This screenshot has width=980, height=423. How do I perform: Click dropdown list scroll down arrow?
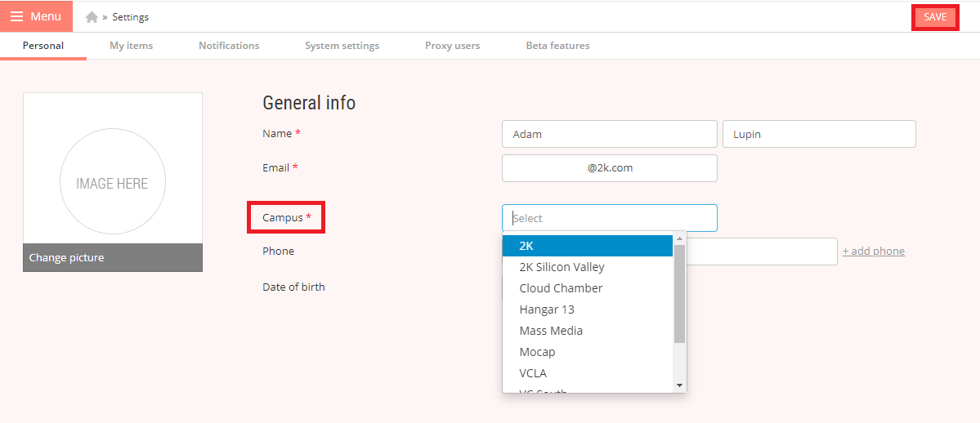coord(679,385)
